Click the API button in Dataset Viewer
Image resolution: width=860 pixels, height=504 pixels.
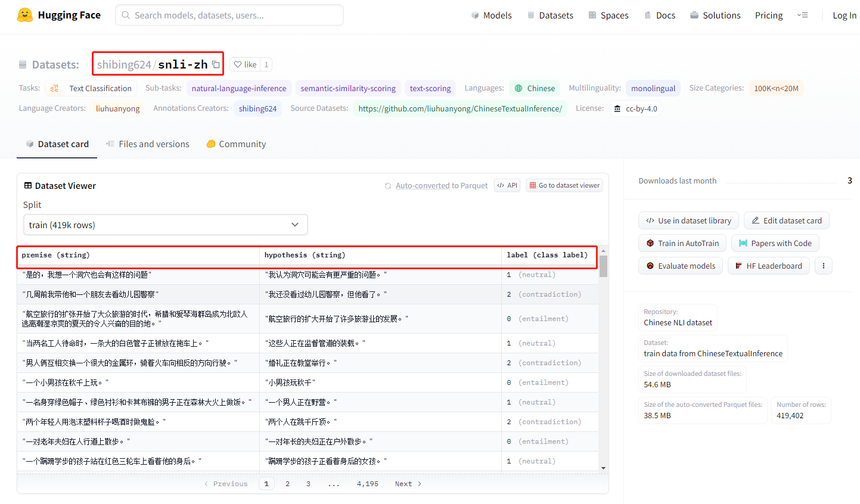coord(507,185)
